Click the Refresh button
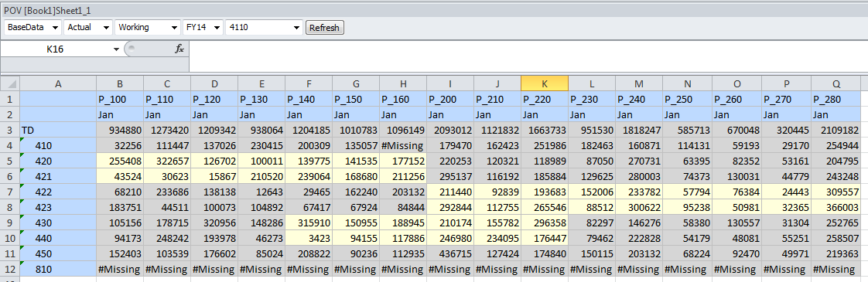The height and width of the screenshot is (282, 868). tap(324, 28)
